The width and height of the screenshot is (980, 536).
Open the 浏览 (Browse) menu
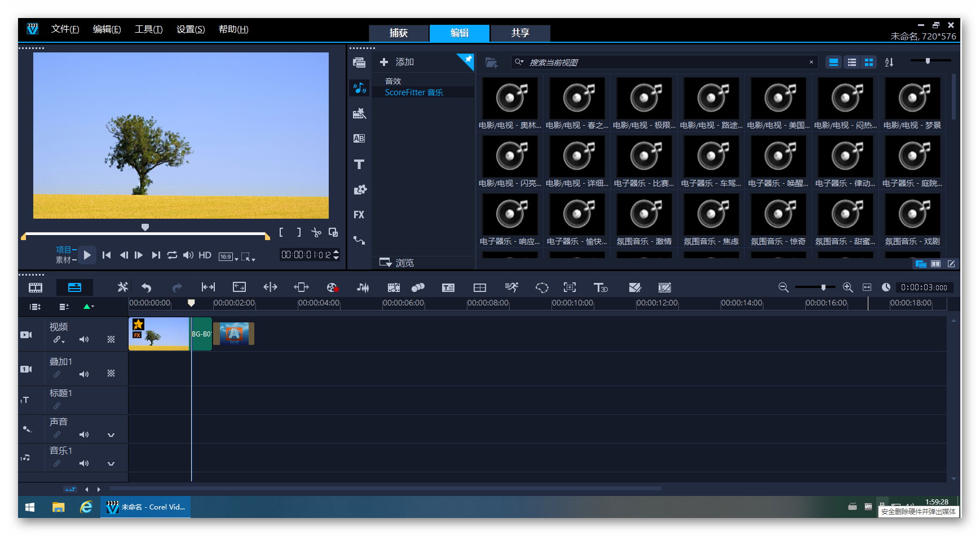[x=396, y=263]
